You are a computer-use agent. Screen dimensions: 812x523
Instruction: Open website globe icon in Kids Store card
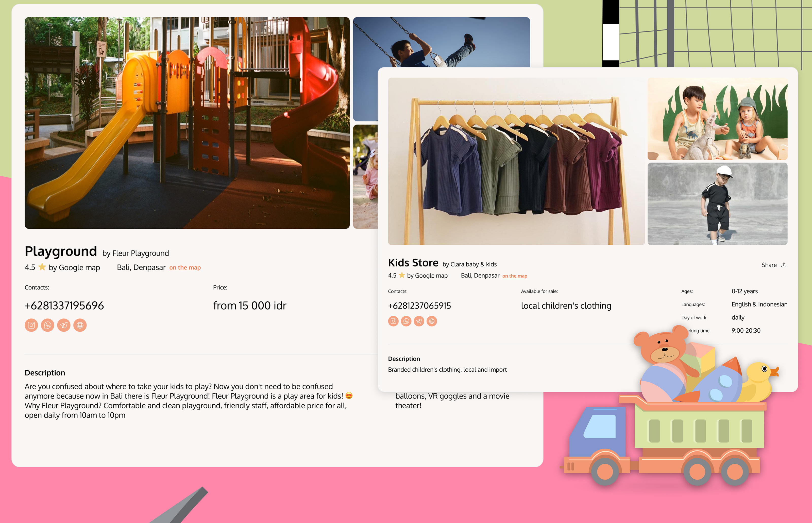coord(432,321)
